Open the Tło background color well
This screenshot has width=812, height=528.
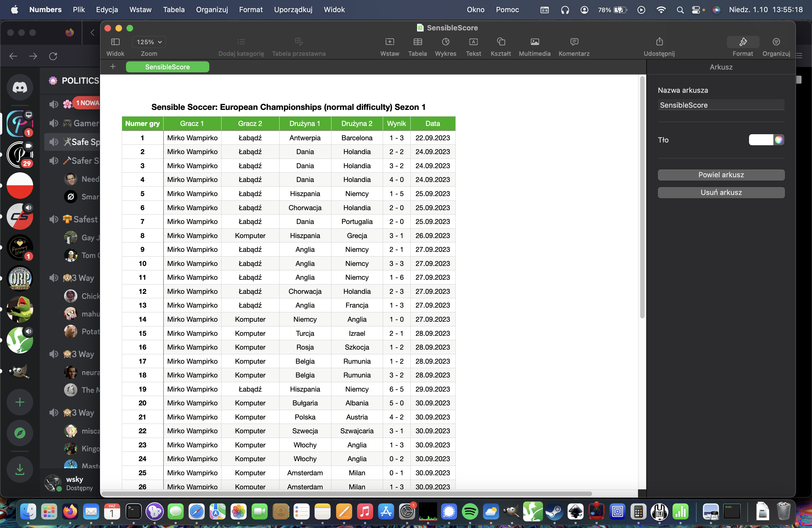coord(760,140)
